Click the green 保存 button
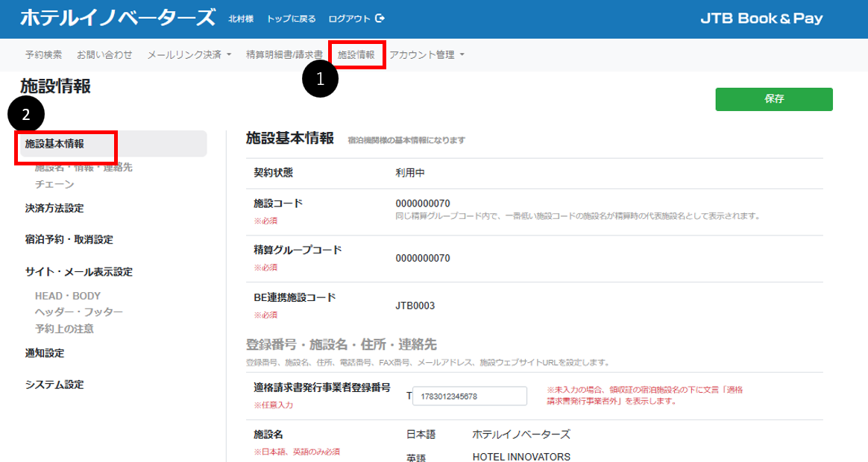The image size is (868, 462). point(774,99)
